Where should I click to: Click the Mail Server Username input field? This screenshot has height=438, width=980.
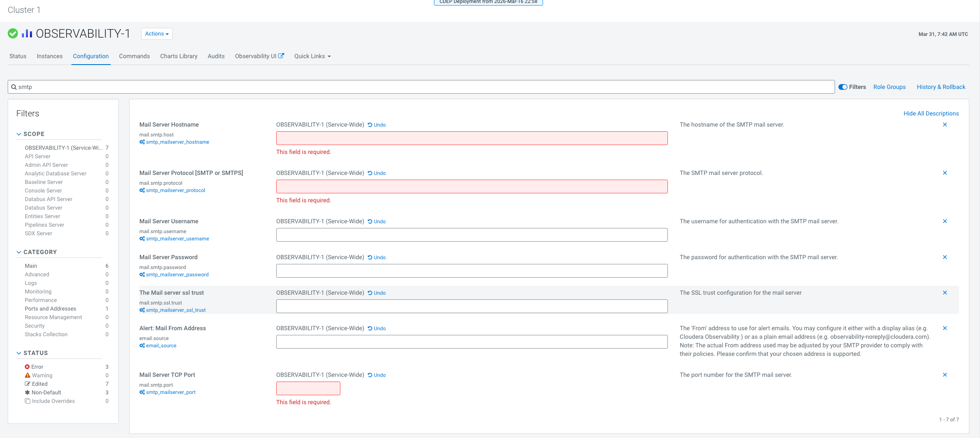472,235
